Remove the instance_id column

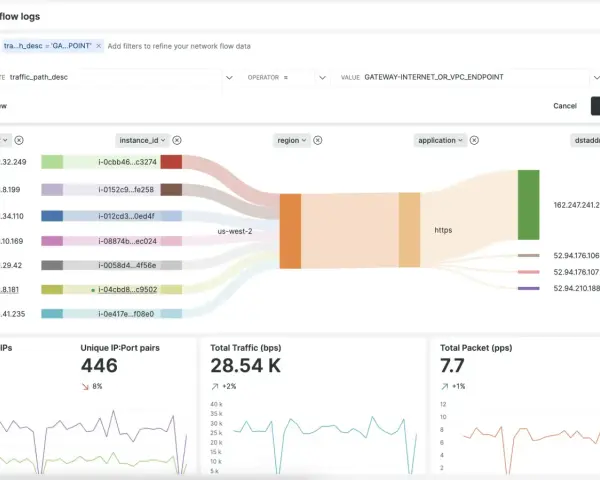177,140
